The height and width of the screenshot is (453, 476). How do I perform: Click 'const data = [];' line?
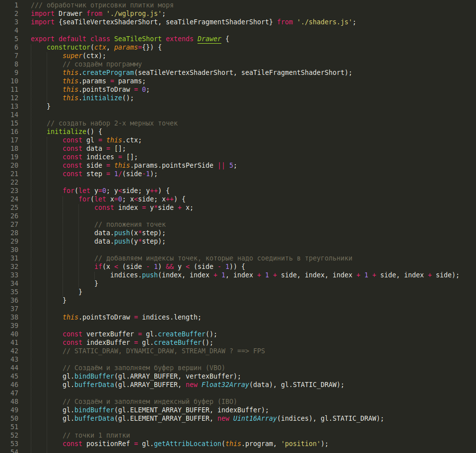(x=94, y=149)
